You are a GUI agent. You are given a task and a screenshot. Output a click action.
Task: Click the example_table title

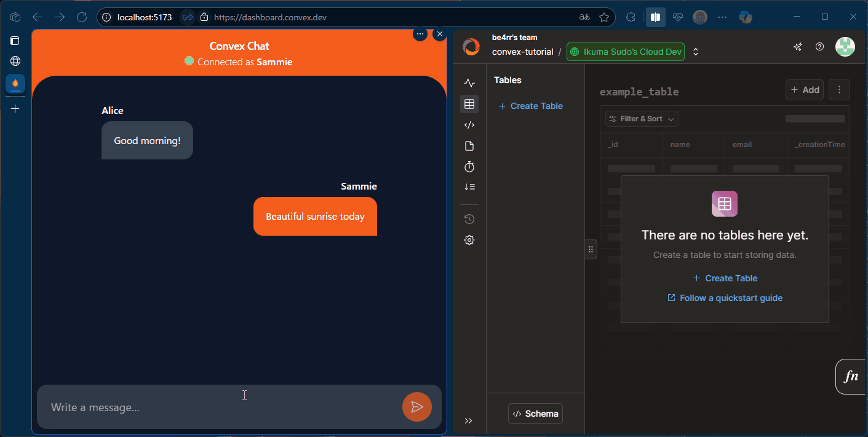point(639,92)
